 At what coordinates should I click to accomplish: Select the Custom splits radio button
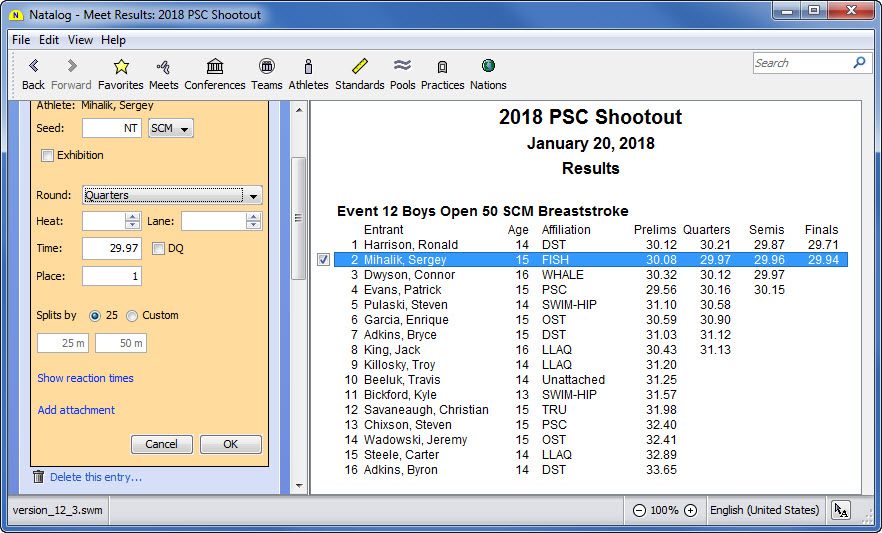coord(132,316)
